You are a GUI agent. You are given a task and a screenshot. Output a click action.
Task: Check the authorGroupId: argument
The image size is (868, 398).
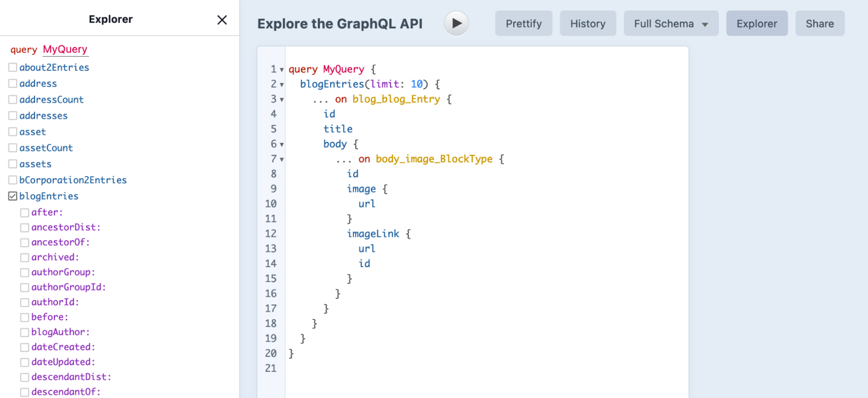(x=25, y=288)
